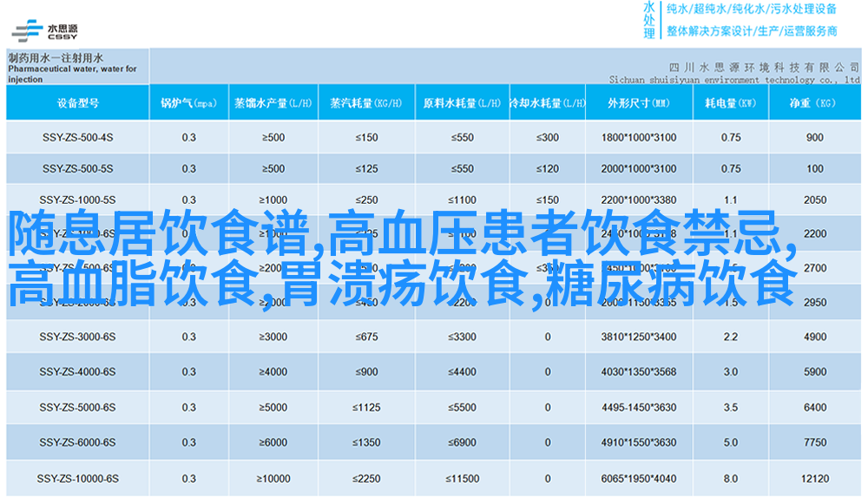Click the 原料水耗量(L/H) column header
This screenshot has height=504, width=868.
[x=460, y=103]
